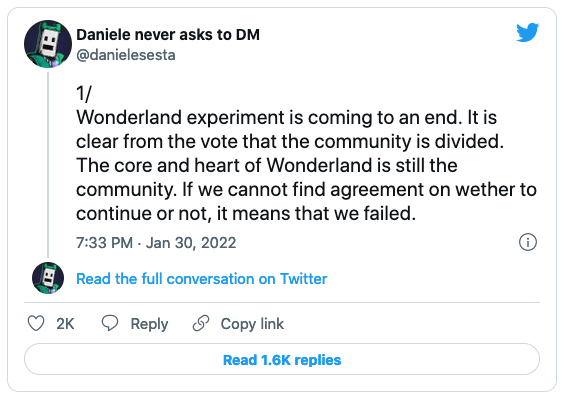
Task: Like the tweet with the heart icon
Action: pos(36,323)
